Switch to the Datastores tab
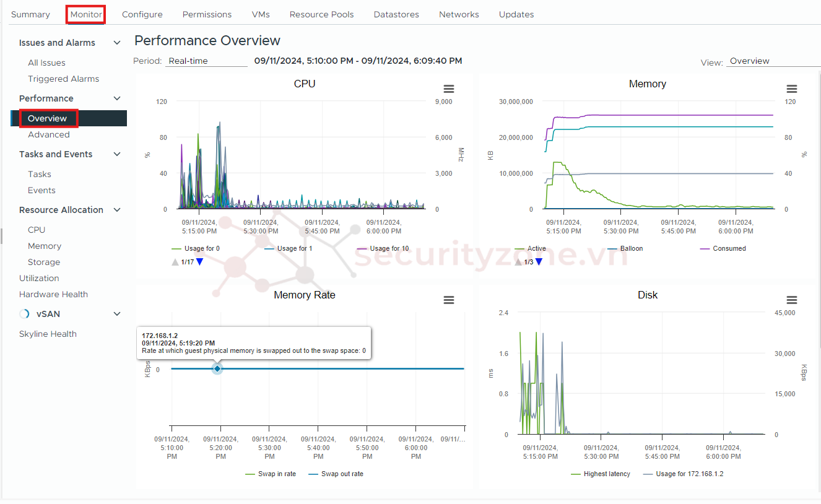The width and height of the screenshot is (821, 504). tap(396, 14)
